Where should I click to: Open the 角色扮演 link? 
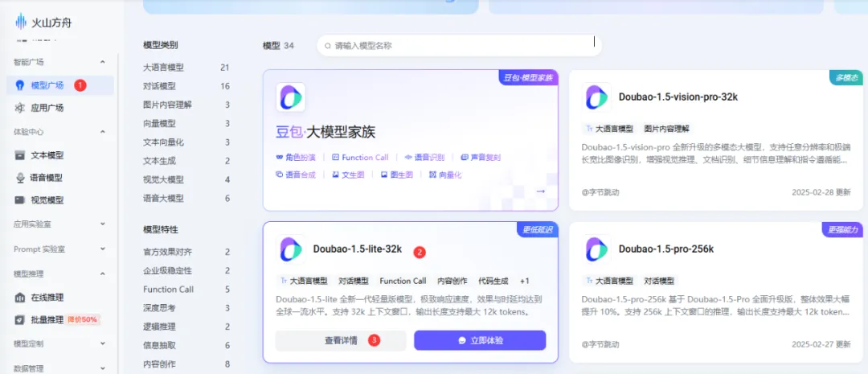(296, 158)
